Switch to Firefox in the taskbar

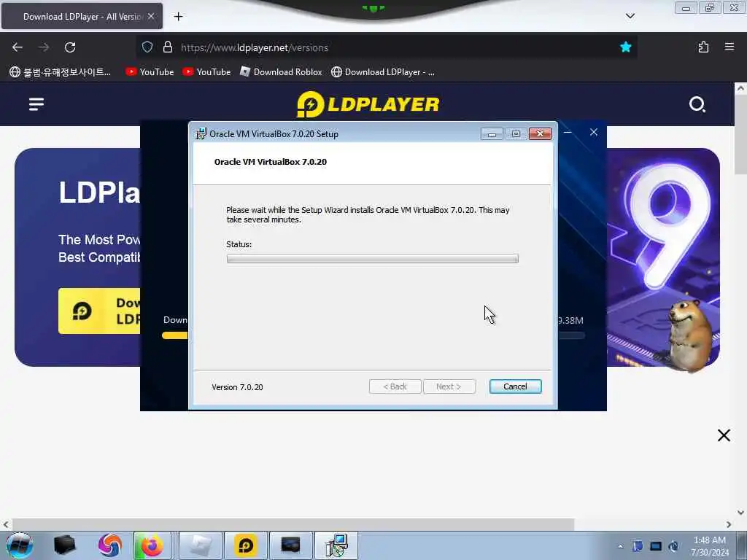152,545
